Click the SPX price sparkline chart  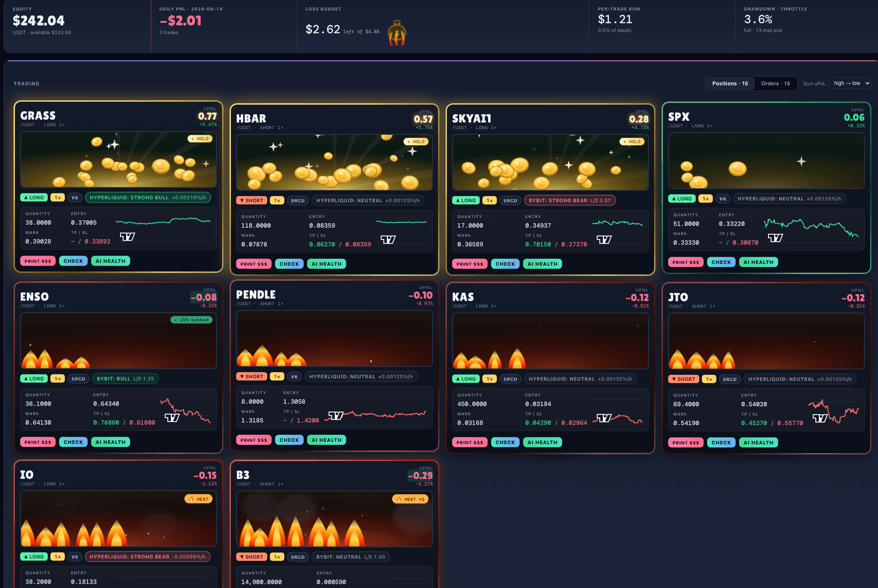click(x=811, y=228)
